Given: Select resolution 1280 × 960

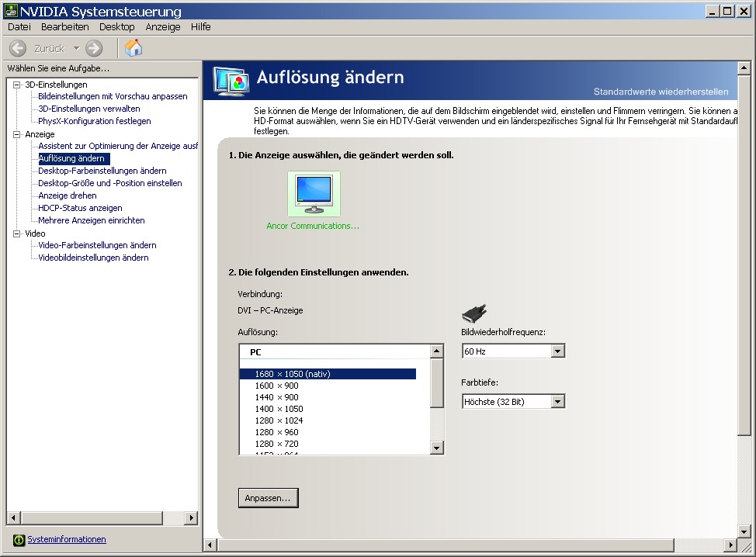Looking at the screenshot, I should click(277, 432).
